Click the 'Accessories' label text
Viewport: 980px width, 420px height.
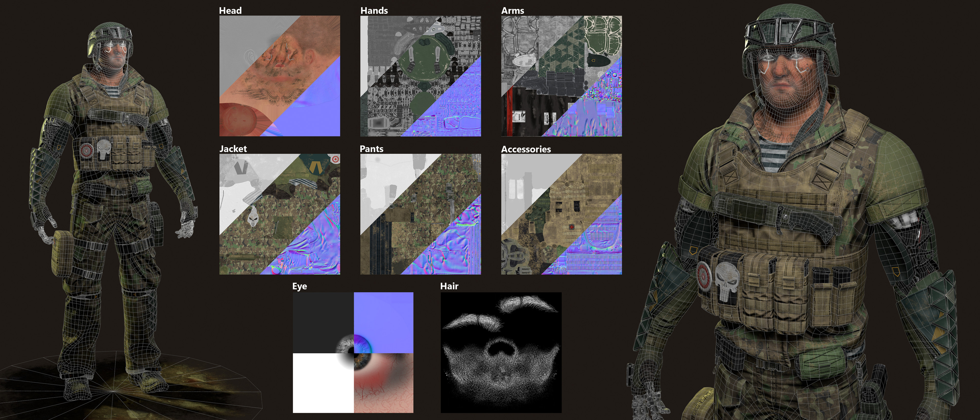(x=526, y=149)
